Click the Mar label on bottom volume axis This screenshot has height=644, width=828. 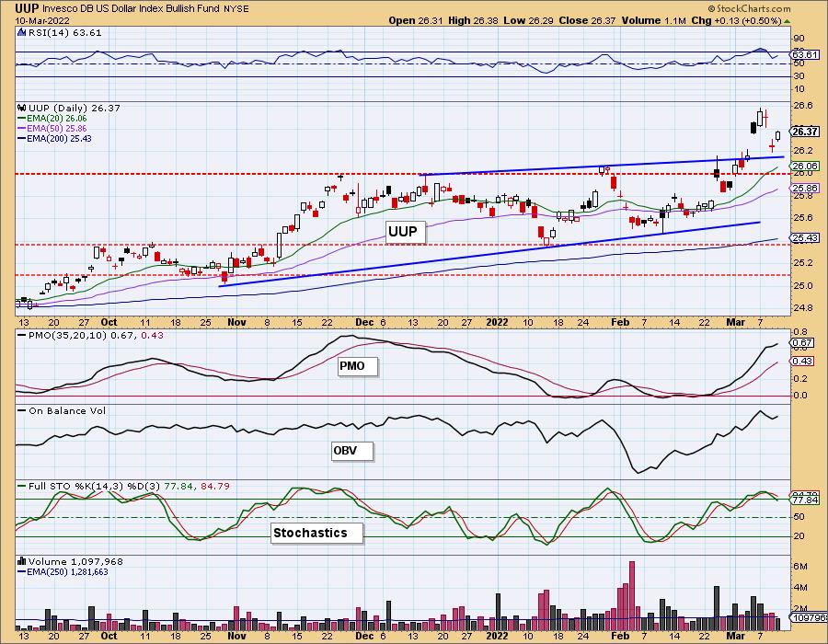tap(735, 636)
